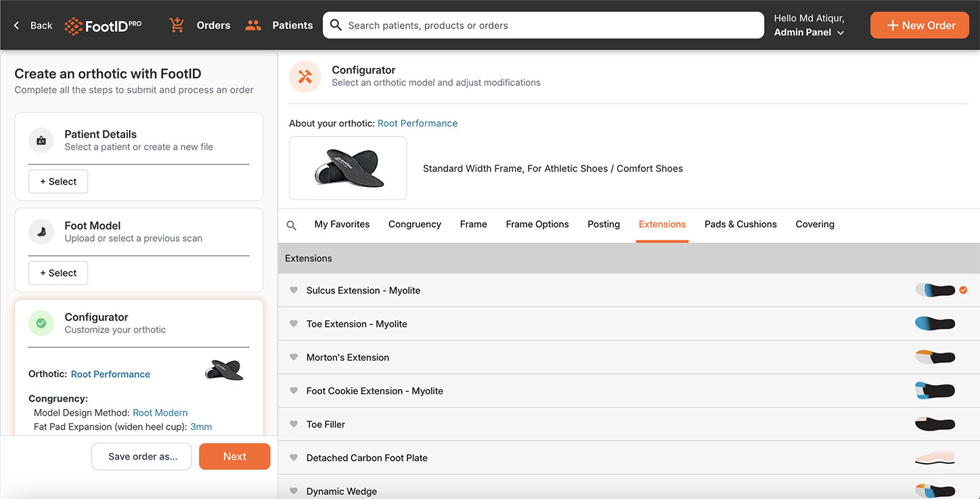This screenshot has height=499, width=980.
Task: Favorite Dynamic Wedge heart
Action: pos(294,491)
